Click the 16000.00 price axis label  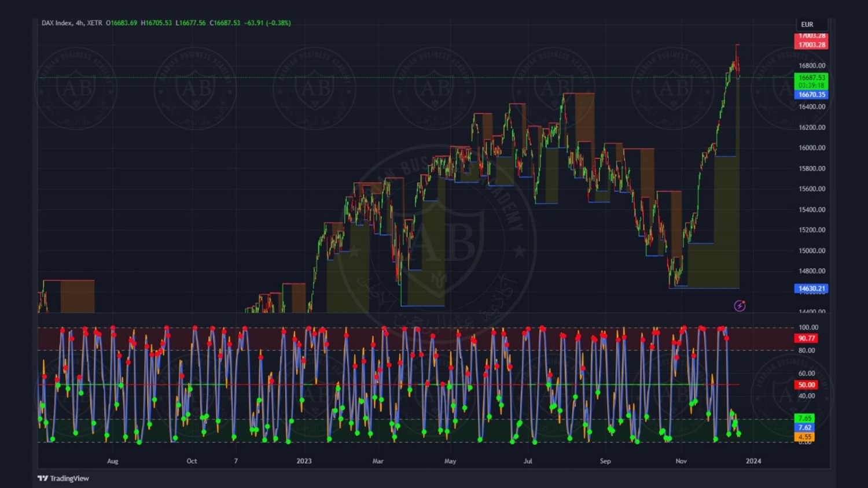pos(812,148)
